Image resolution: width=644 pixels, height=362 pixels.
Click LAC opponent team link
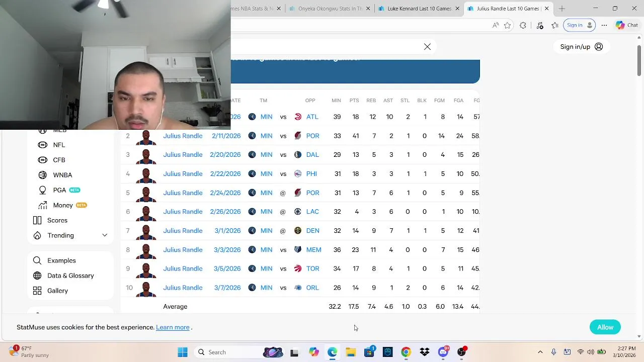coord(312,212)
